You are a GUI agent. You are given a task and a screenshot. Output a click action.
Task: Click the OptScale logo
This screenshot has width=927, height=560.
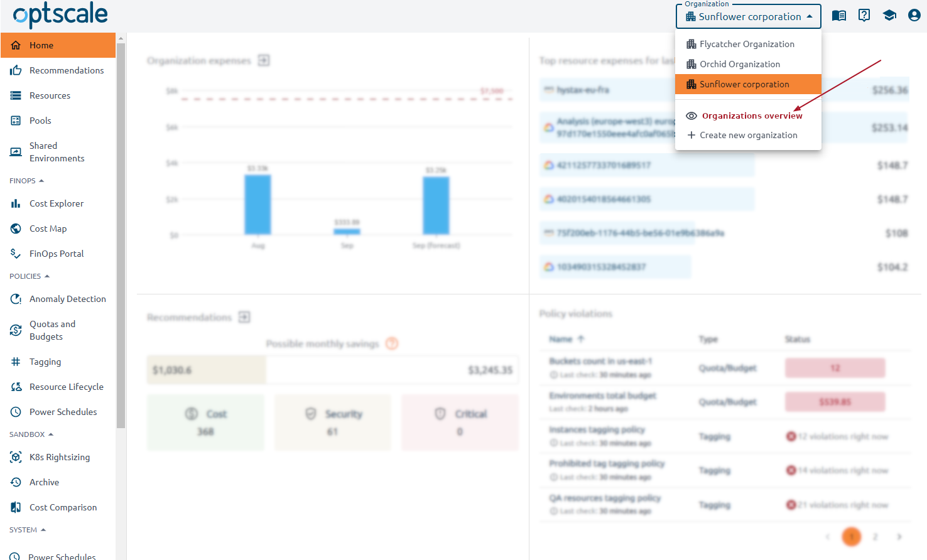coord(60,15)
